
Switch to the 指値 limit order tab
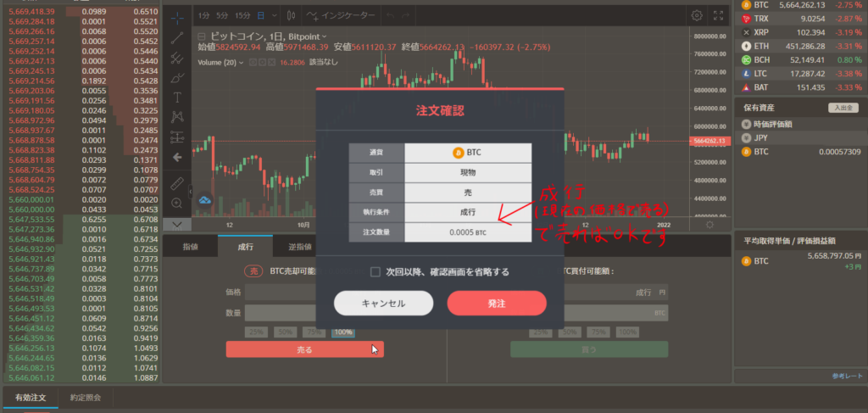[x=190, y=247]
